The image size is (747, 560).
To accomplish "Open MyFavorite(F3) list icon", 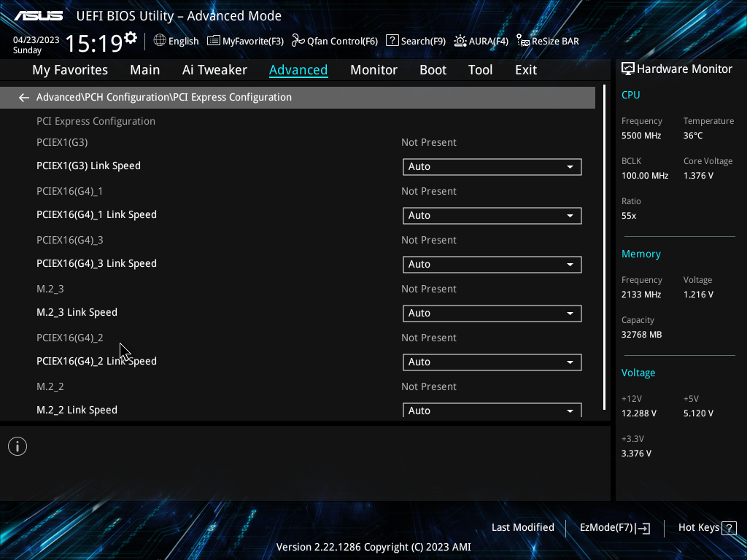I will click(214, 41).
